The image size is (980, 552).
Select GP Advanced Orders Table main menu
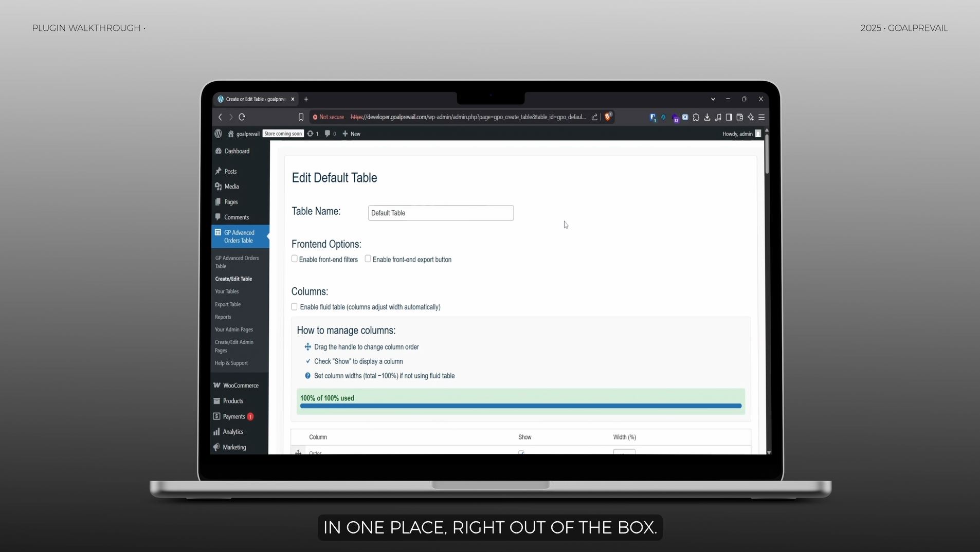(240, 236)
